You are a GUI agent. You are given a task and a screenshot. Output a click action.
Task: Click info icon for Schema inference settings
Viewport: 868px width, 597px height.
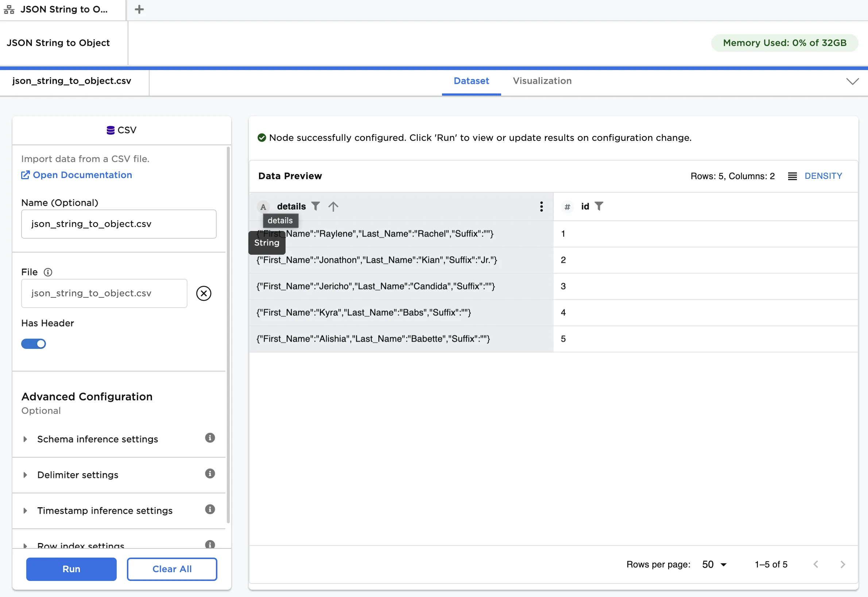coord(210,438)
